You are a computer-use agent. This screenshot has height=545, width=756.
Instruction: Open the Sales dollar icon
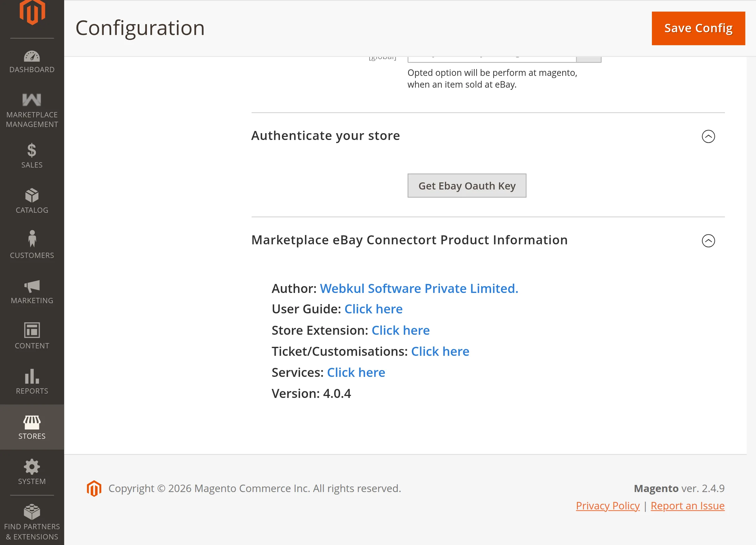[x=32, y=150]
